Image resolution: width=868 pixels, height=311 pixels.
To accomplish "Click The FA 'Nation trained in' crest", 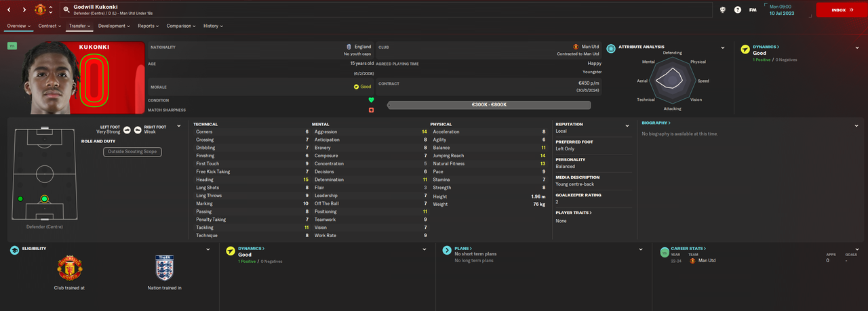I will pyautogui.click(x=164, y=268).
